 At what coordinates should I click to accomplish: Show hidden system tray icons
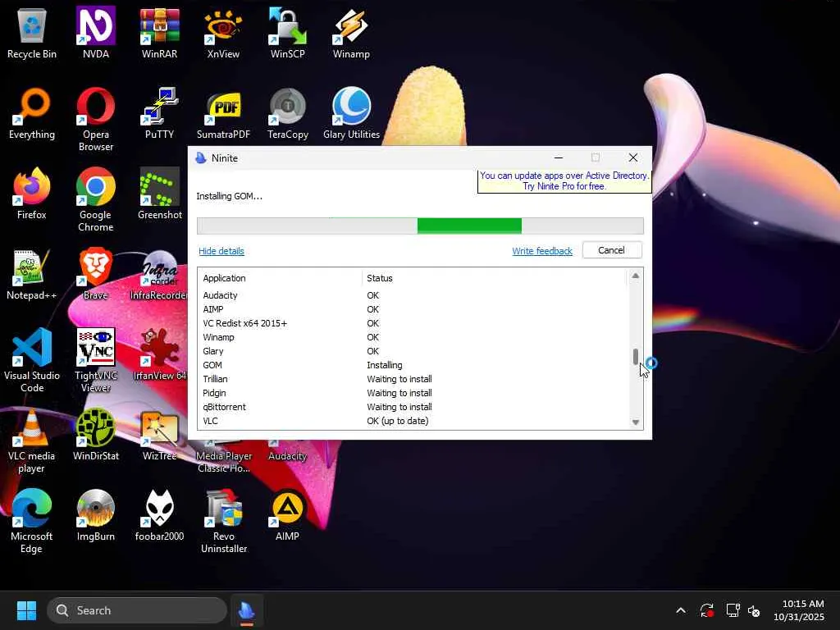(x=681, y=610)
